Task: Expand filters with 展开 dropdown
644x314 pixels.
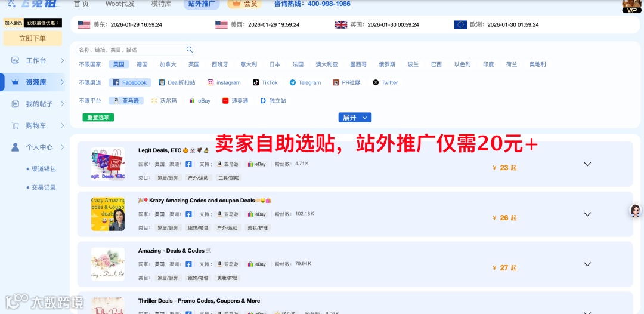Action: coord(355,118)
